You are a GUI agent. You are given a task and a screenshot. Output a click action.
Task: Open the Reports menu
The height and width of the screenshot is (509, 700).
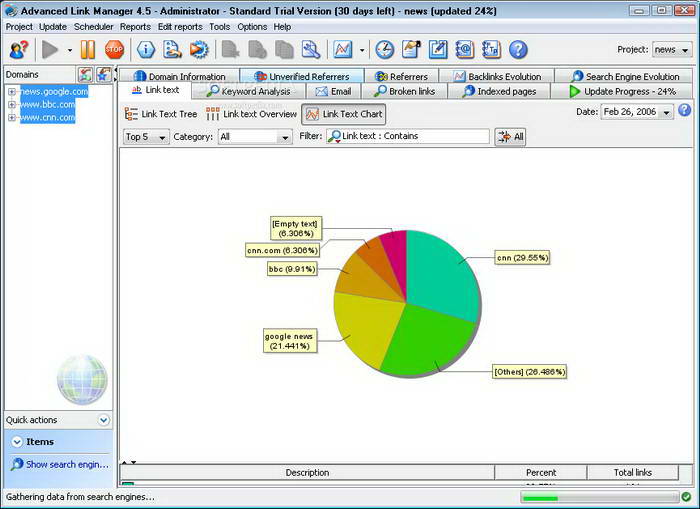[x=135, y=27]
